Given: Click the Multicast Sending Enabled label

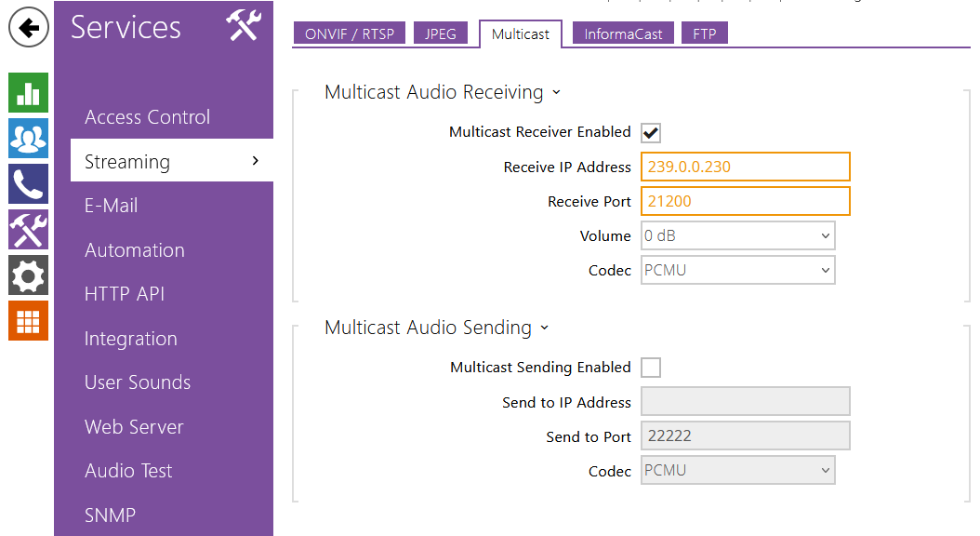Looking at the screenshot, I should click(x=540, y=368).
